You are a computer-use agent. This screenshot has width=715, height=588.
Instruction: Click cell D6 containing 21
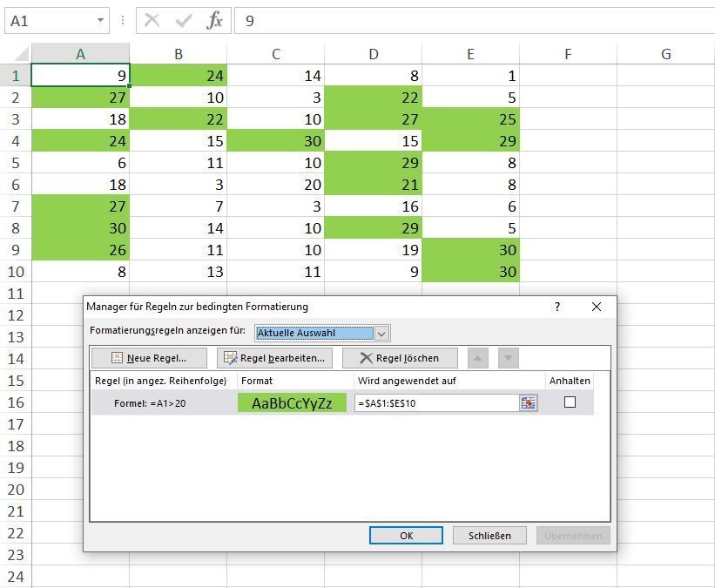374,185
